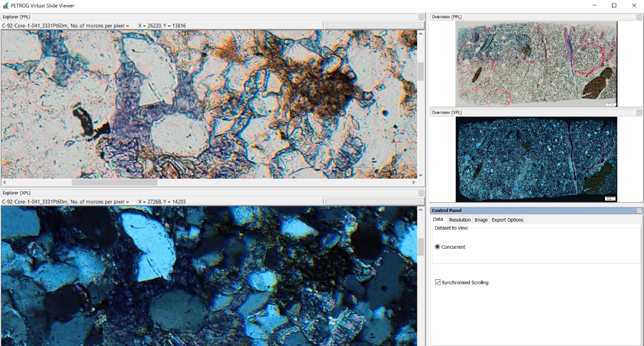Select the Data tab
This screenshot has height=346, width=644.
click(x=438, y=219)
